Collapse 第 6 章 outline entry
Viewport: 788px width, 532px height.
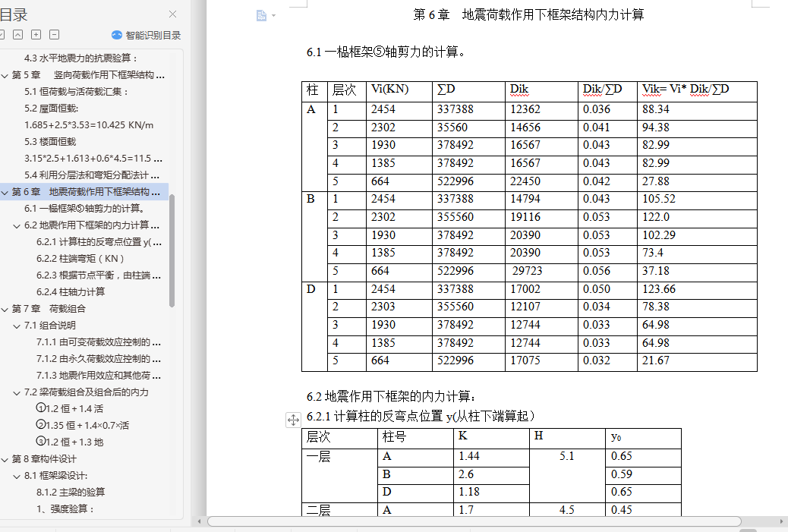(5, 193)
